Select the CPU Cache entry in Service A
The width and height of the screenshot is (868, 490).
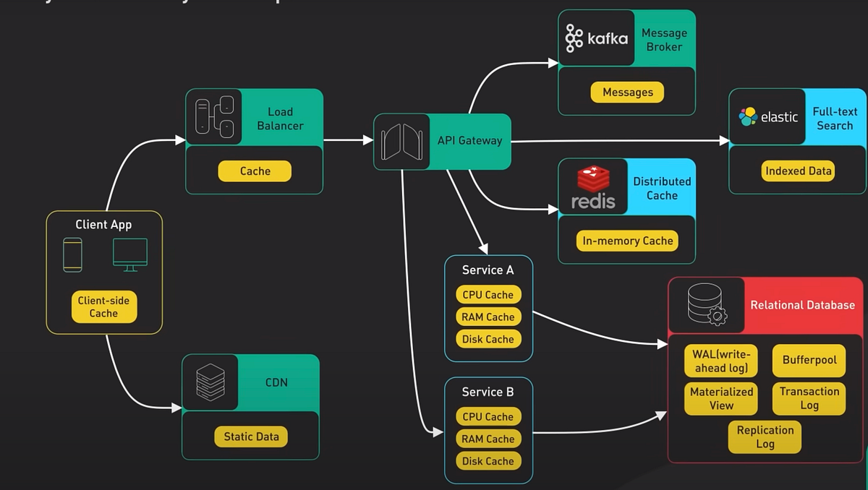click(488, 294)
